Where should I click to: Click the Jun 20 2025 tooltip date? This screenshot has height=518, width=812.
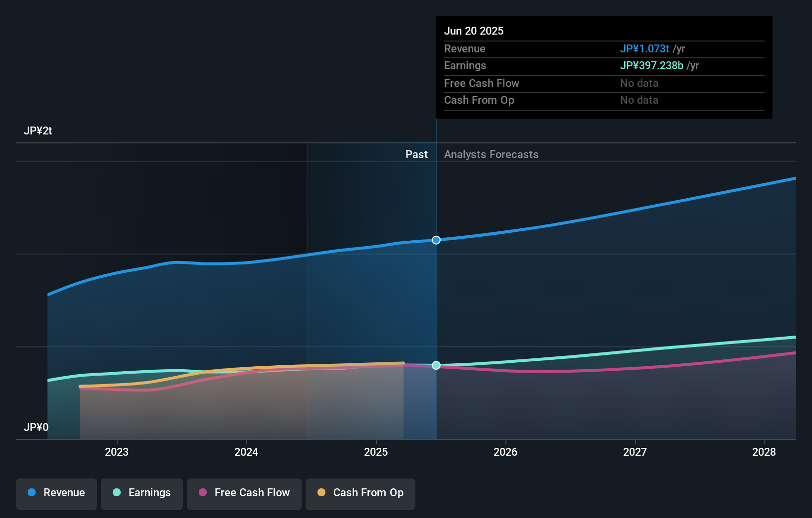[474, 31]
